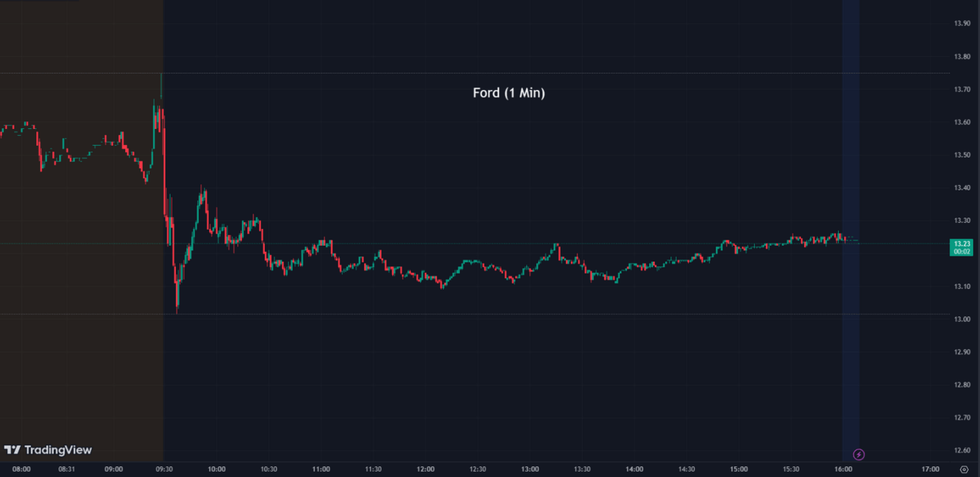The height and width of the screenshot is (477, 980).
Task: Click the 16:00 time axis label
Action: click(843, 469)
